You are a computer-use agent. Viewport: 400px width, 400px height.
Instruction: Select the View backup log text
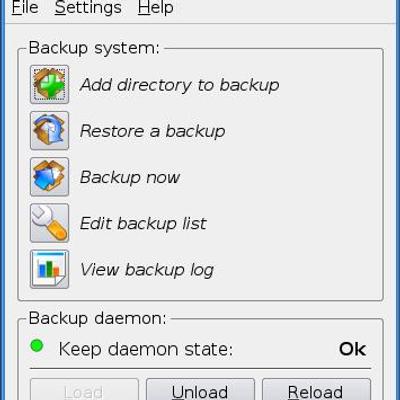click(147, 270)
